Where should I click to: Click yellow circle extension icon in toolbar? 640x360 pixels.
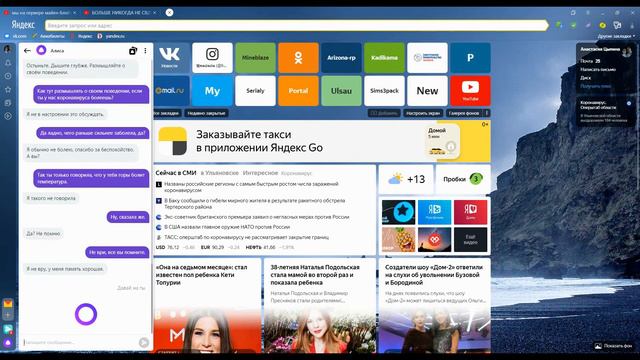[x=602, y=25]
